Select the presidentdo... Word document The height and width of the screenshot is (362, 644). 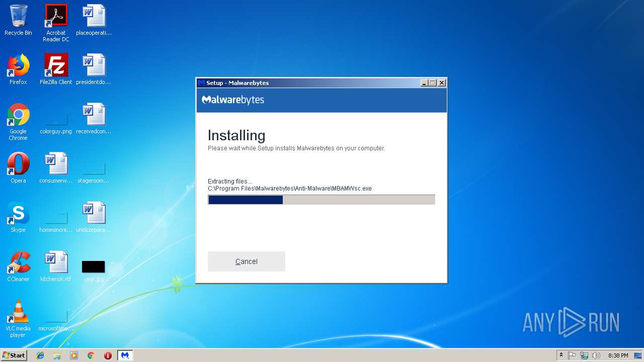[x=94, y=69]
